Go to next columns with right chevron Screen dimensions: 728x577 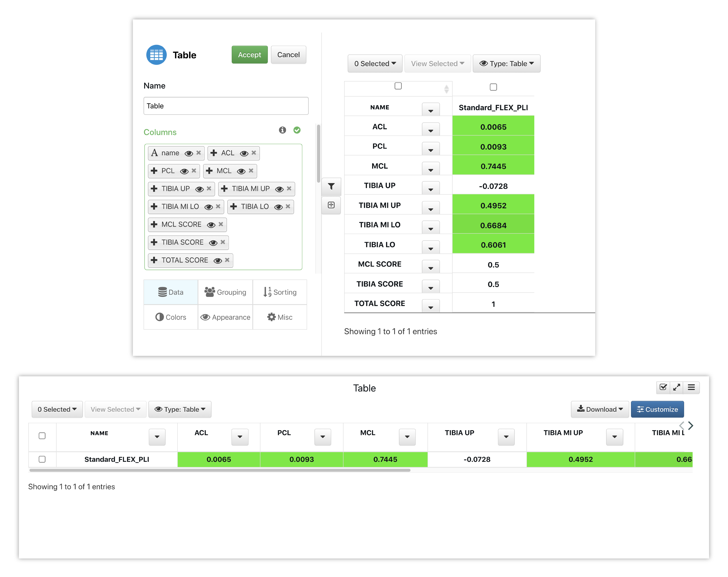click(691, 426)
